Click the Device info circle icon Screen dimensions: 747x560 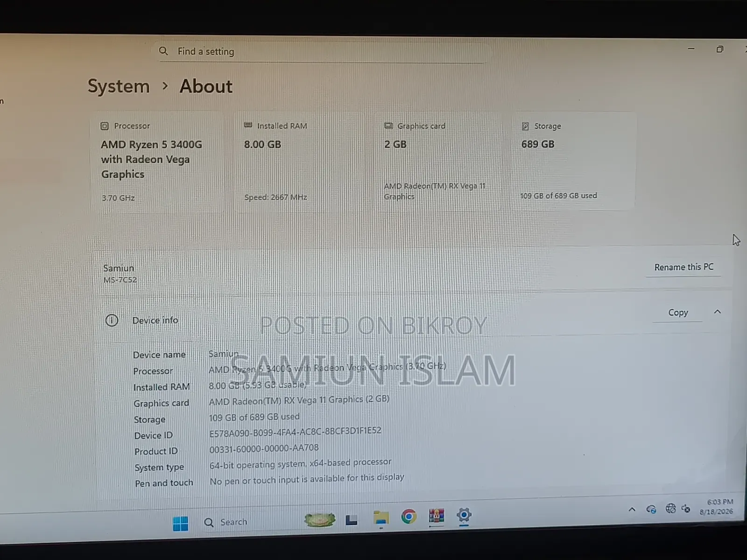coord(112,320)
